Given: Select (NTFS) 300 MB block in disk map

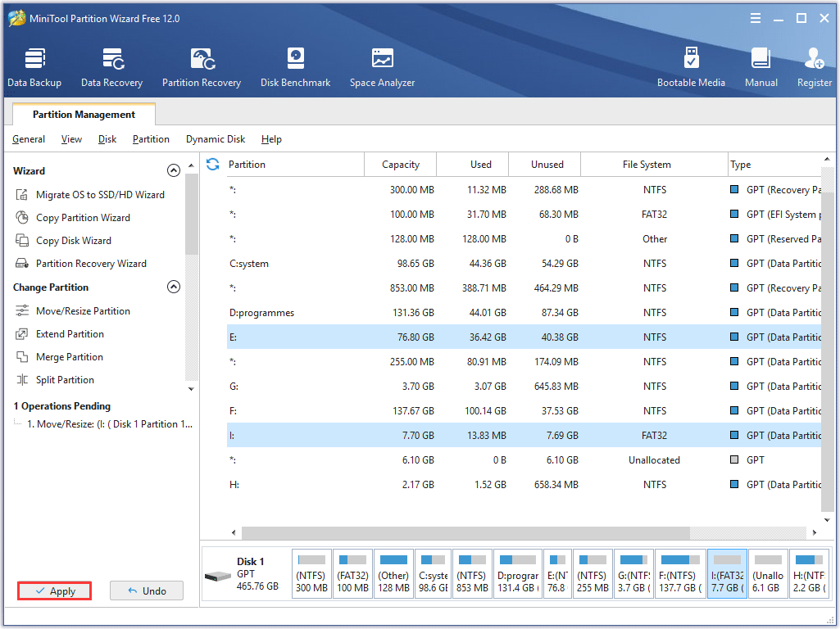Looking at the screenshot, I should pos(311,573).
